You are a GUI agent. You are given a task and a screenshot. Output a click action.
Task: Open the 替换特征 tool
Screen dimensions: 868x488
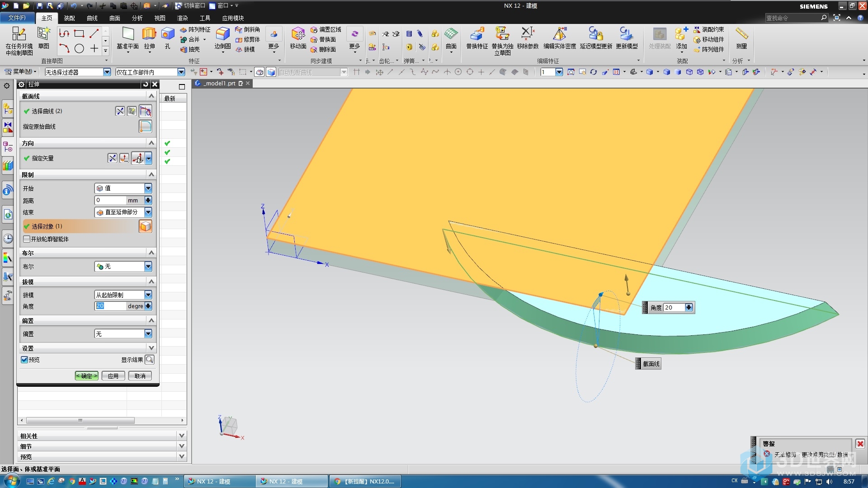477,38
